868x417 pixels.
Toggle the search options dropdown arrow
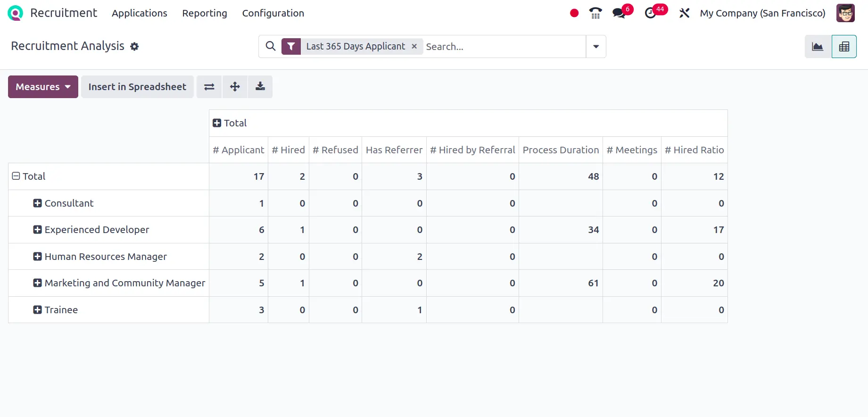tap(596, 47)
